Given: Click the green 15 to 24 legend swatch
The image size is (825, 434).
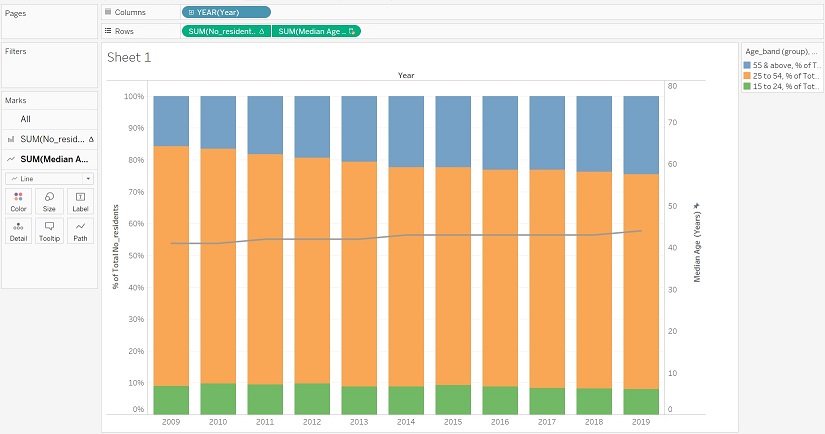Looking at the screenshot, I should 745,84.
